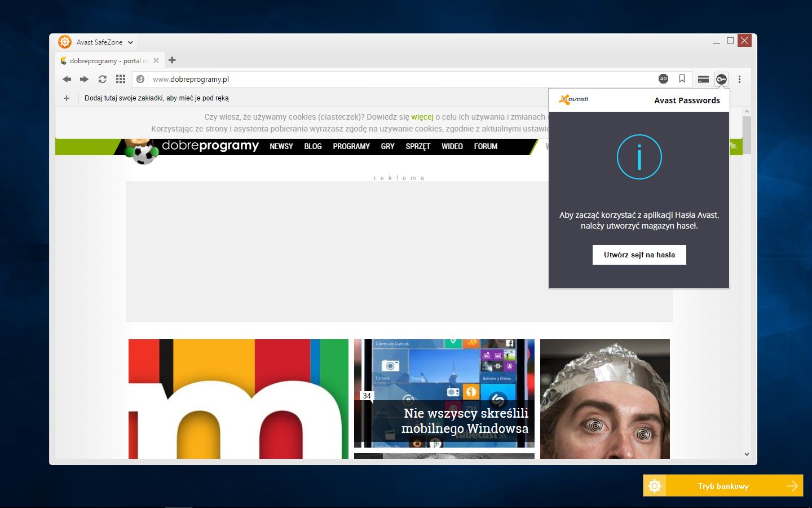Image resolution: width=812 pixels, height=508 pixels.
Task: Bookmark this page via the bookmark flag icon
Action: click(x=682, y=79)
